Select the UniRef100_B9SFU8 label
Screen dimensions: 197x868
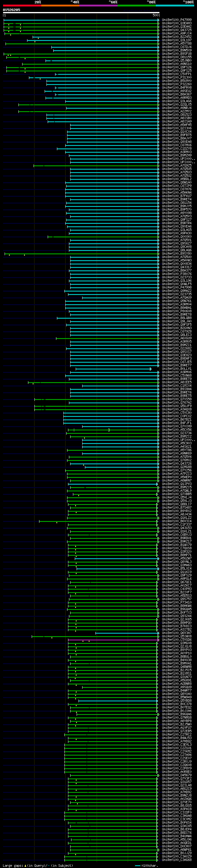(x=176, y=54)
